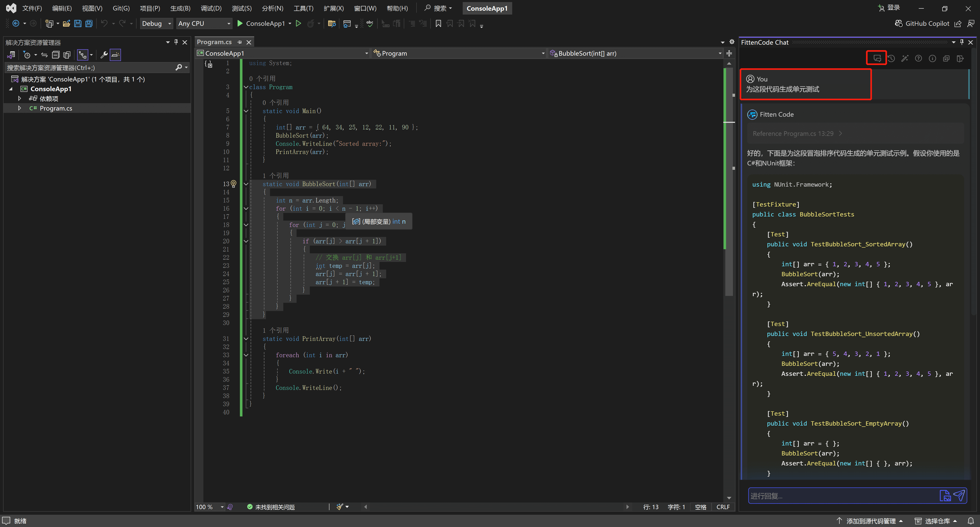Open Reference Program.cs 13:29 link

coord(793,134)
